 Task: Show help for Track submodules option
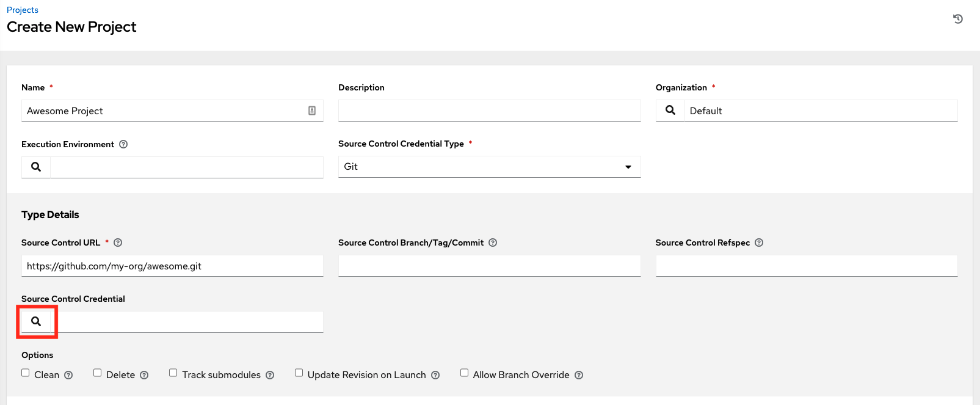(270, 375)
